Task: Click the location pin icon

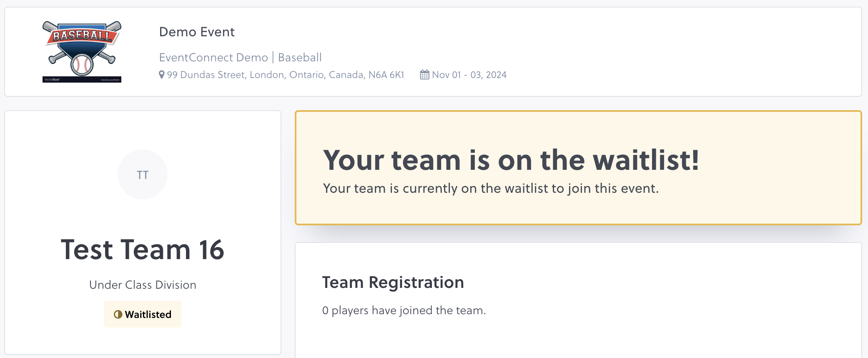Action: [x=162, y=75]
